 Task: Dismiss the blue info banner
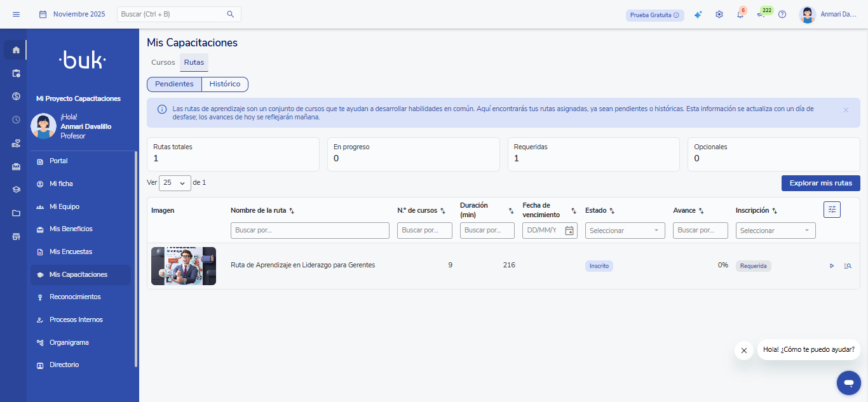click(x=846, y=111)
